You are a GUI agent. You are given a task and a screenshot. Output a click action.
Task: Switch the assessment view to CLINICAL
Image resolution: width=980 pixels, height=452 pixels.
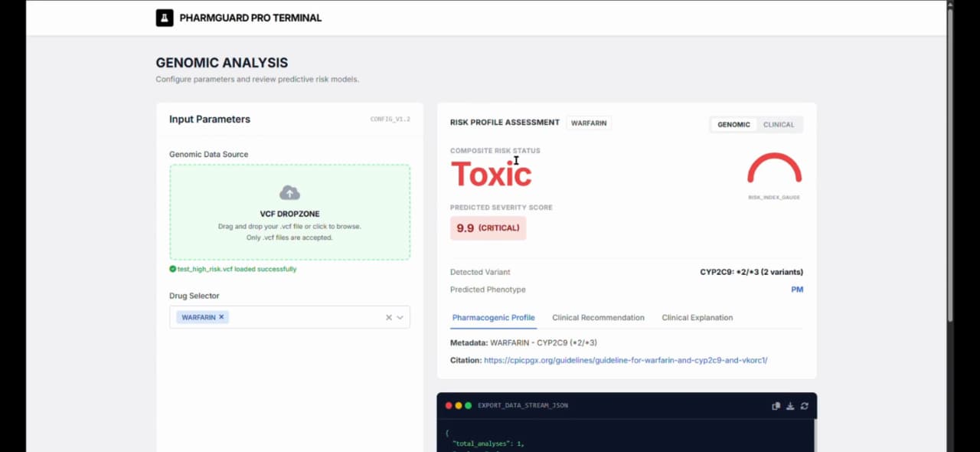click(779, 124)
